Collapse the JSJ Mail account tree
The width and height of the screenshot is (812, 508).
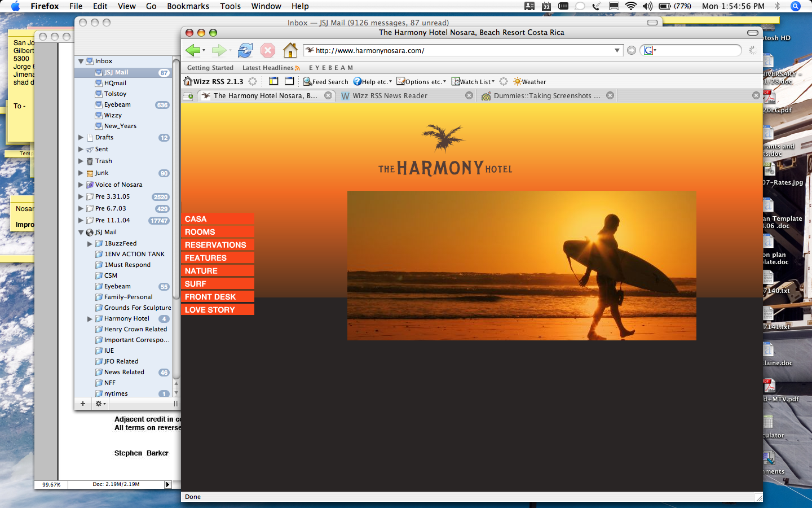81,232
